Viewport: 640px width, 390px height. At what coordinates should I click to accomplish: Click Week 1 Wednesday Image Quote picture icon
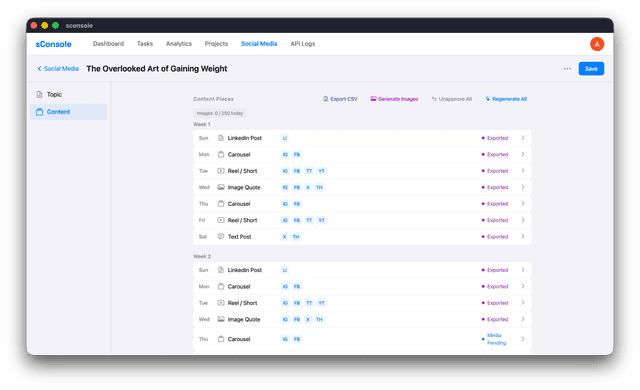(x=221, y=187)
